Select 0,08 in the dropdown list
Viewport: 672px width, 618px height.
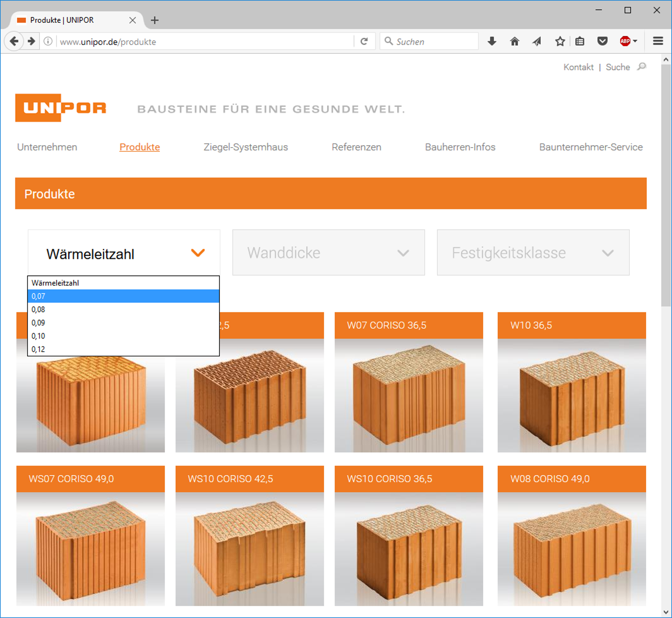(x=123, y=309)
